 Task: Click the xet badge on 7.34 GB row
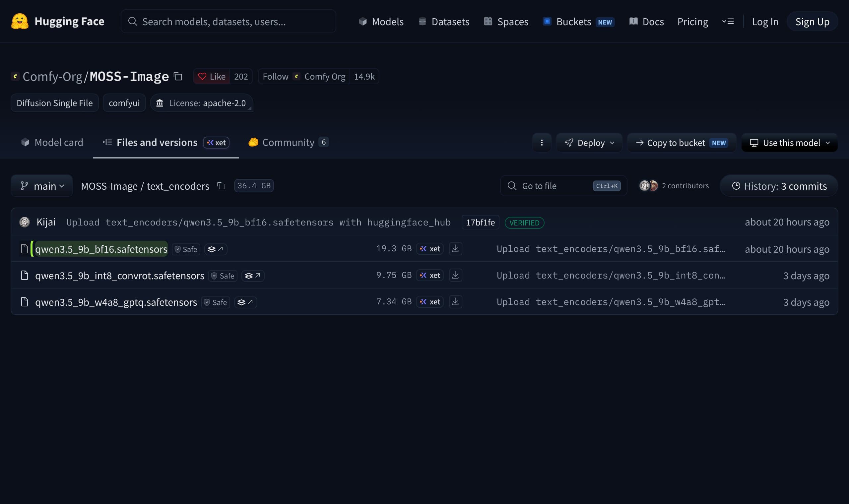[x=429, y=302]
